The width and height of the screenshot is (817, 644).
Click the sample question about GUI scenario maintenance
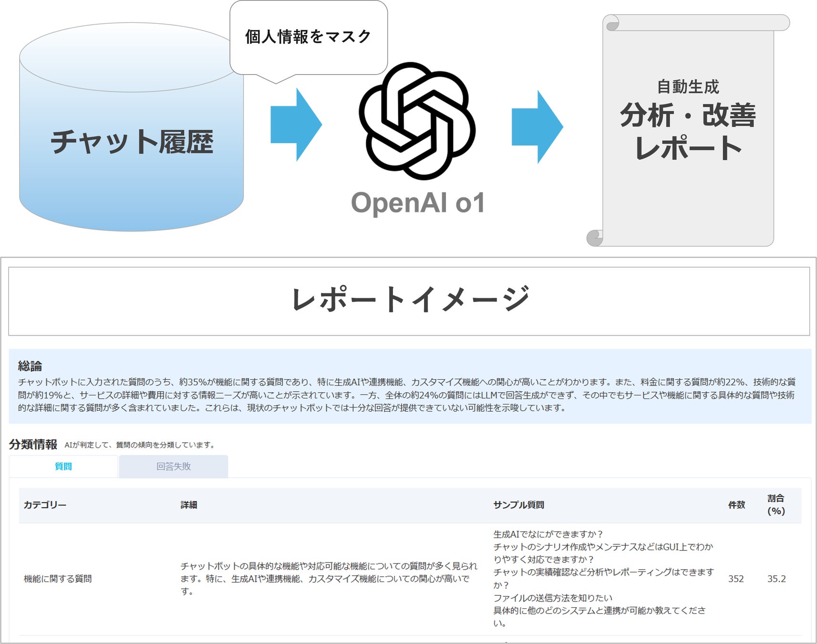(x=603, y=553)
